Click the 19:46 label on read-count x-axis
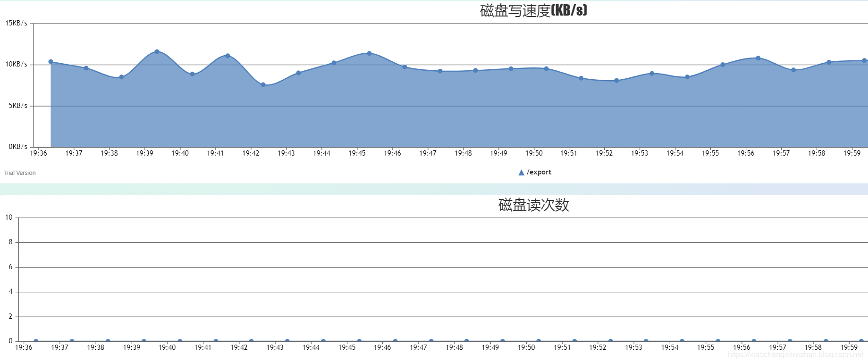 point(382,347)
